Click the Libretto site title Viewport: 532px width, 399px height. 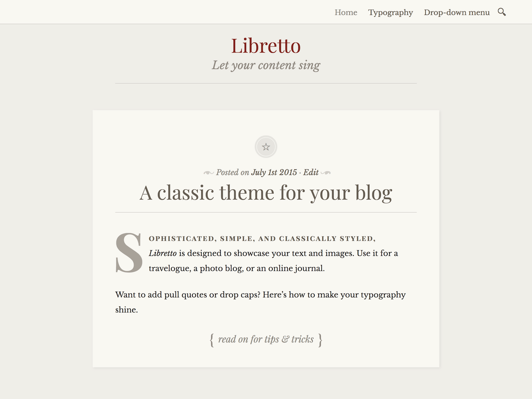pos(266,46)
